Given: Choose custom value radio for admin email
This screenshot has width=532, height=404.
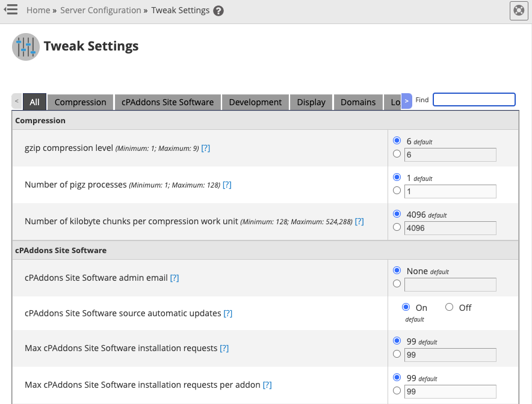Looking at the screenshot, I should pos(397,283).
